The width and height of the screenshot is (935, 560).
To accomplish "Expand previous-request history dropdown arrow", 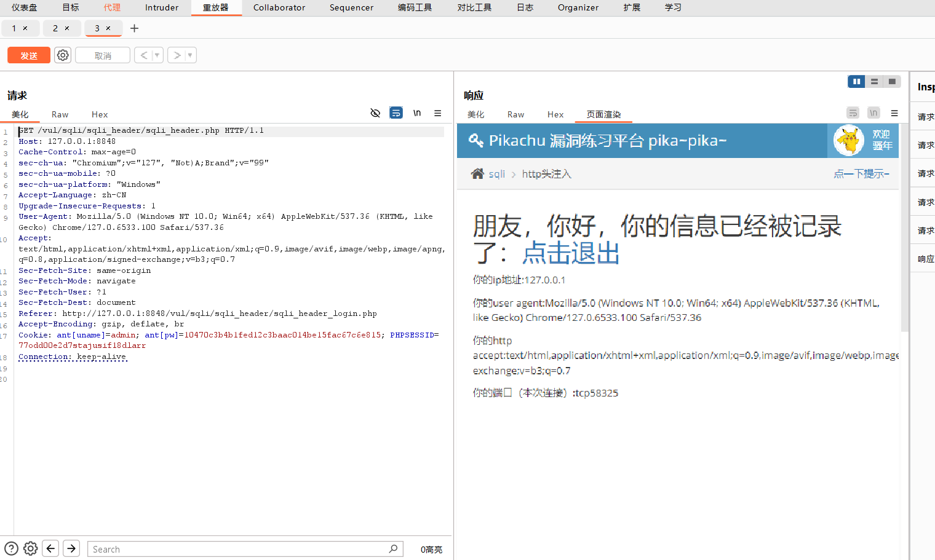I will [x=157, y=55].
